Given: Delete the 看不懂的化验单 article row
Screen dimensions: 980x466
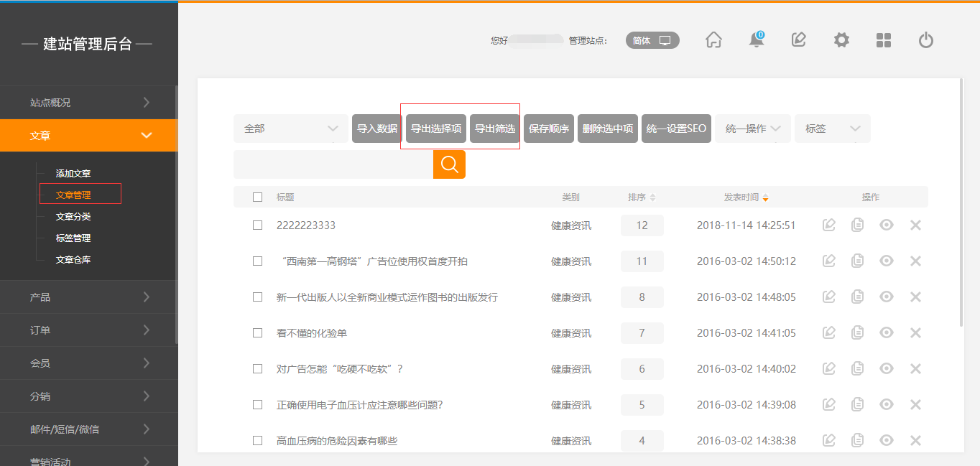Looking at the screenshot, I should [x=915, y=333].
